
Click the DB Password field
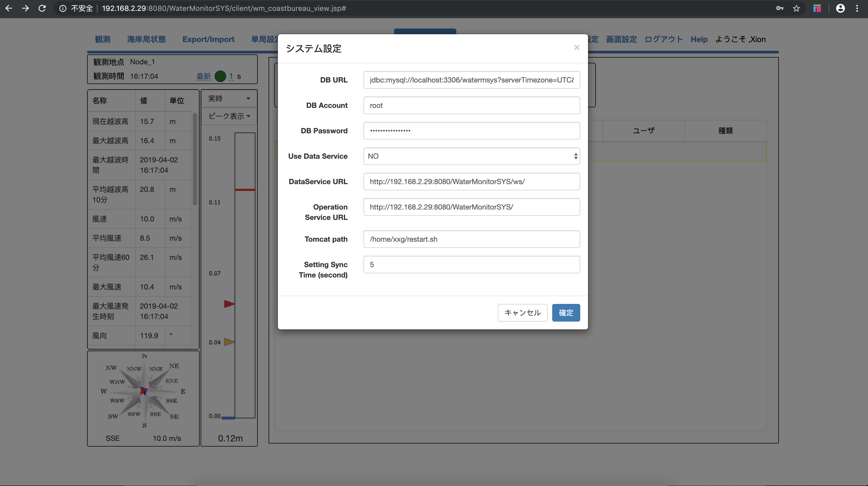click(471, 131)
